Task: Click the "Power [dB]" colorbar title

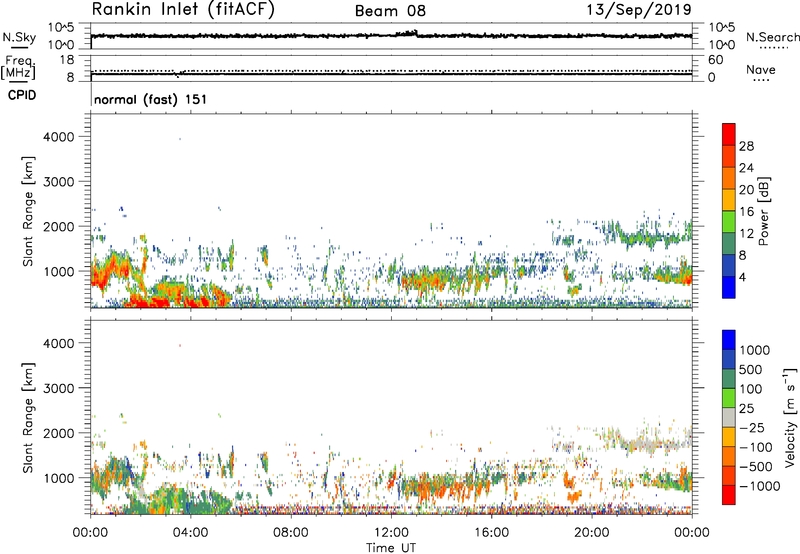Action: point(764,211)
